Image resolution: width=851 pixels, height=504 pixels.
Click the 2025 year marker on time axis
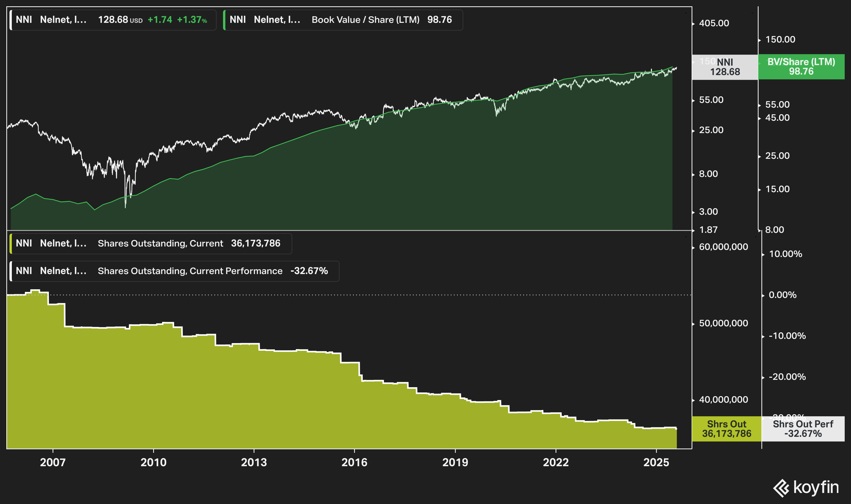pos(656,462)
